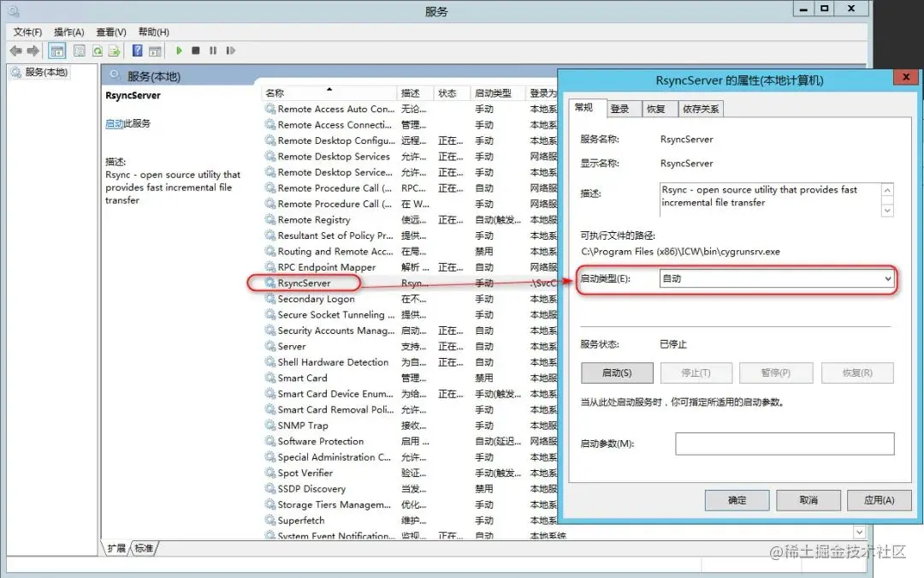Switch to 依存关系 tab in properties dialog
924x578 pixels.
coord(701,109)
